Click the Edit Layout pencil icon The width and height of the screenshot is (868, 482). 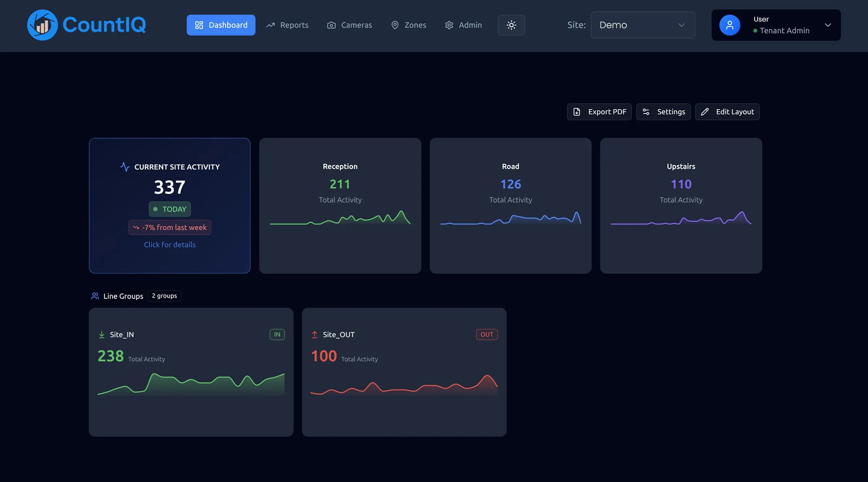[x=705, y=112]
